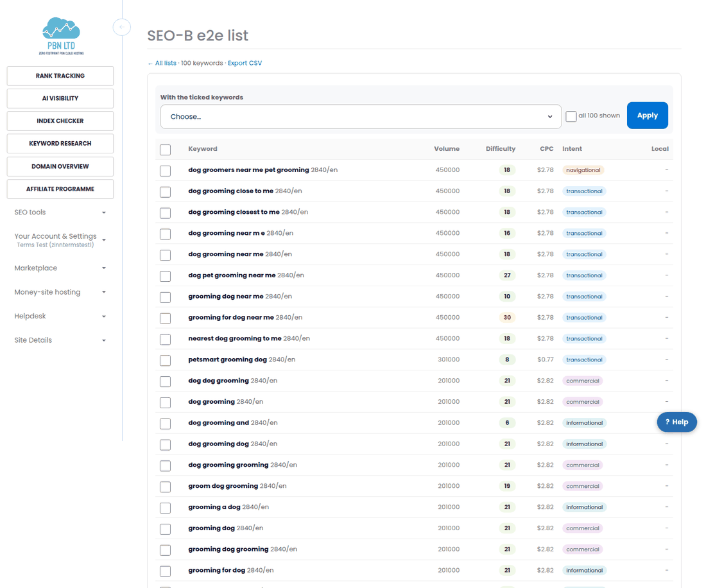
Task: Expand the Marketplace section
Action: tap(60, 268)
